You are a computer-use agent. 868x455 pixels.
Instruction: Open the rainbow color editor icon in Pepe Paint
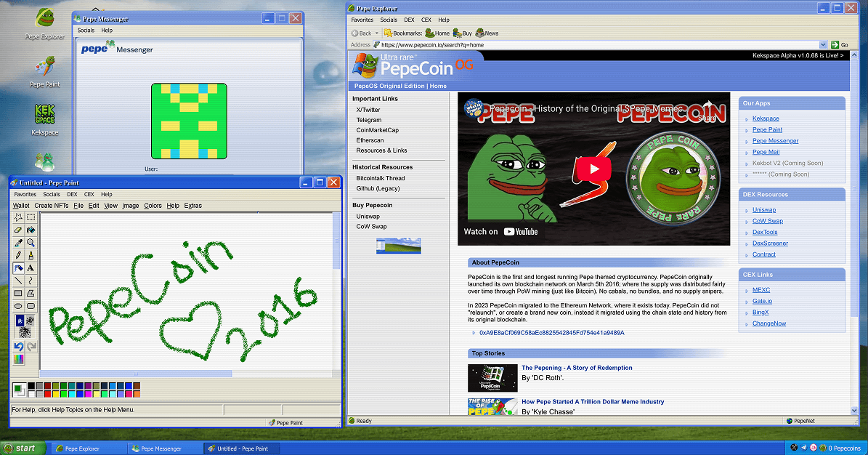click(x=19, y=360)
